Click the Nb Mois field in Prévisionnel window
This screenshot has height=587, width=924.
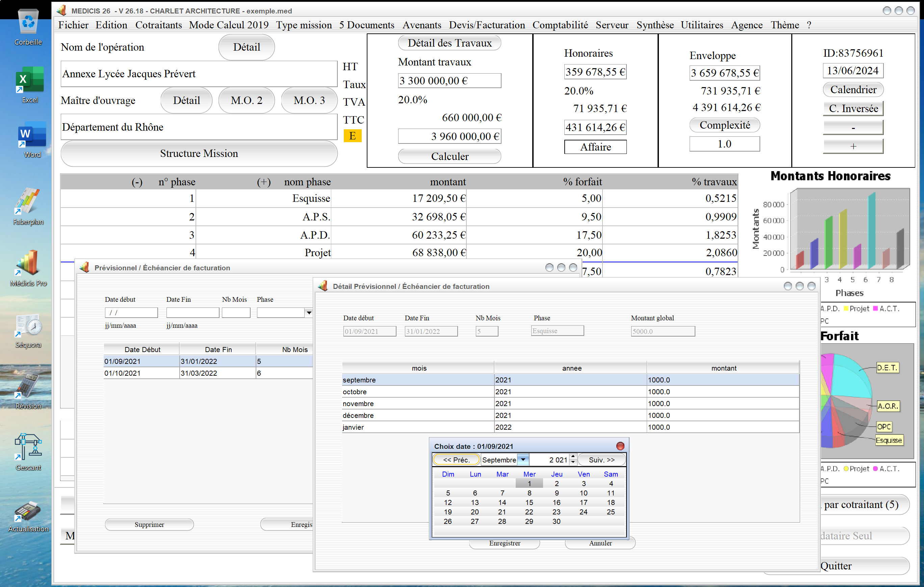point(236,313)
